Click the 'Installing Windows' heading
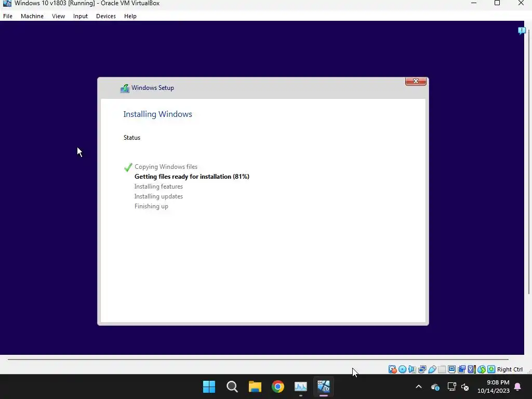The width and height of the screenshot is (532, 399). pyautogui.click(x=157, y=114)
